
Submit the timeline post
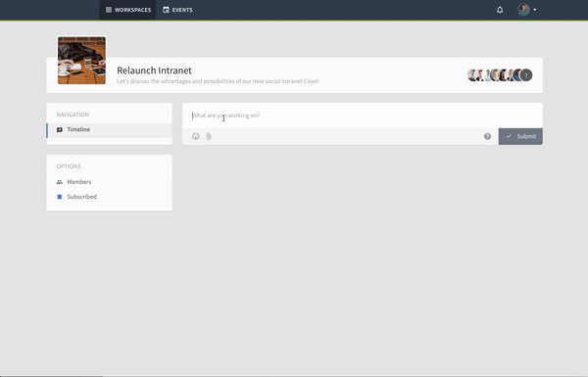pos(520,136)
